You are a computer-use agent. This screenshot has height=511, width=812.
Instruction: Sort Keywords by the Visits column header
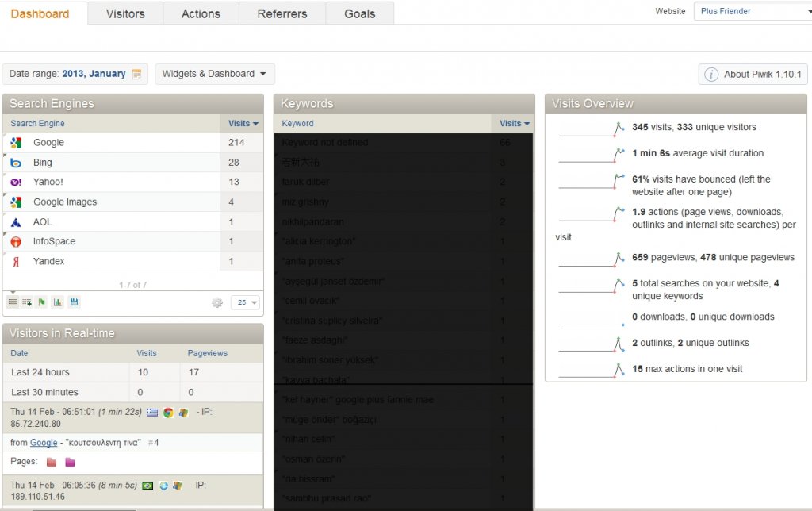pyautogui.click(x=514, y=123)
